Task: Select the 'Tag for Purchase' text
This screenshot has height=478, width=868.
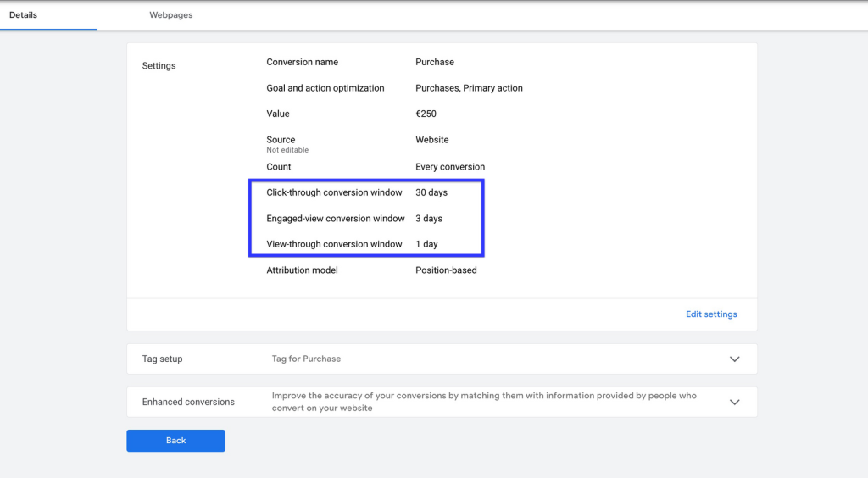Action: pyautogui.click(x=306, y=358)
